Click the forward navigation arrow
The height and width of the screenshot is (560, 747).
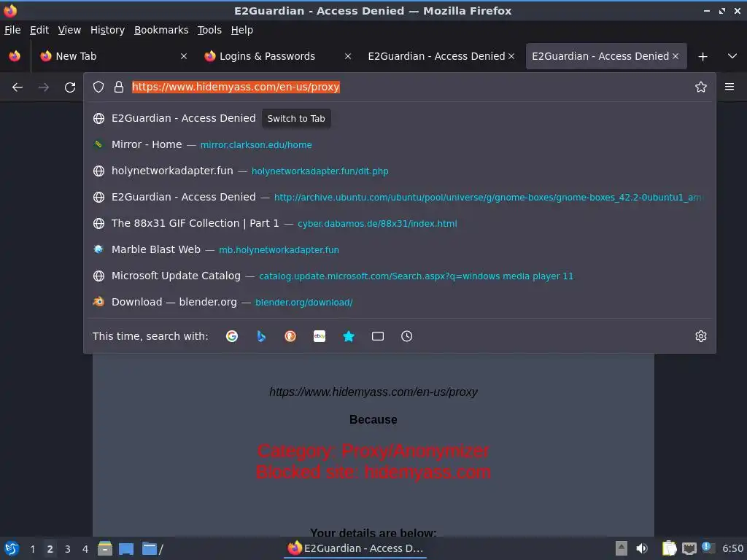pyautogui.click(x=44, y=87)
